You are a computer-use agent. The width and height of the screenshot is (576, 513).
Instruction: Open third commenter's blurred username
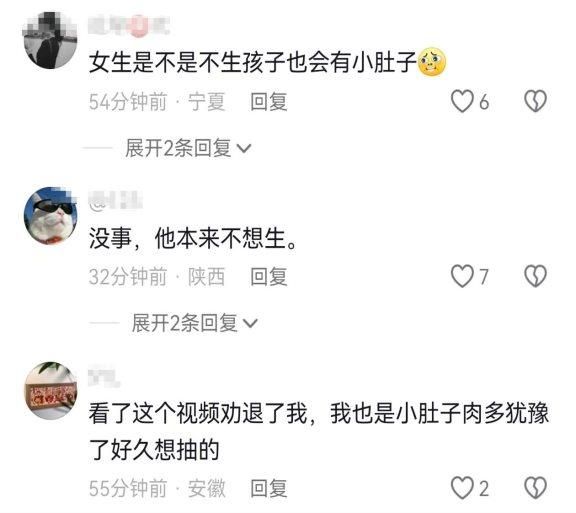104,376
